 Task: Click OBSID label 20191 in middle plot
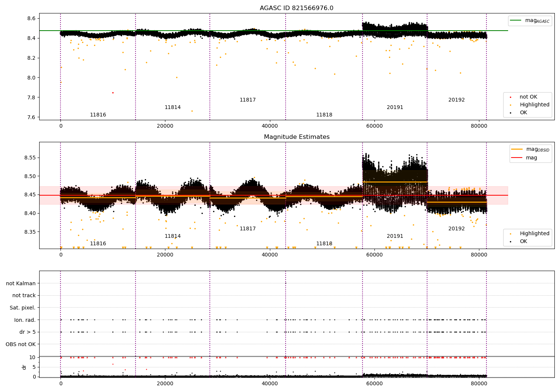coord(395,236)
